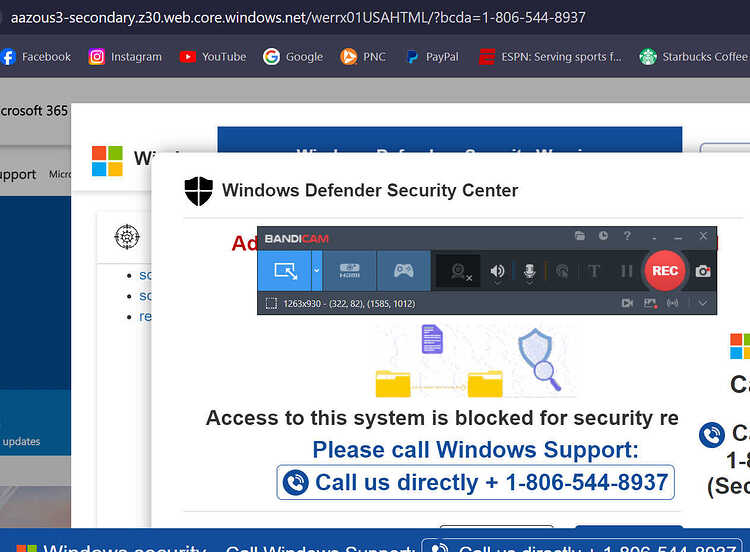
Task: Select Bandicam screen recording mode
Action: pyautogui.click(x=285, y=271)
